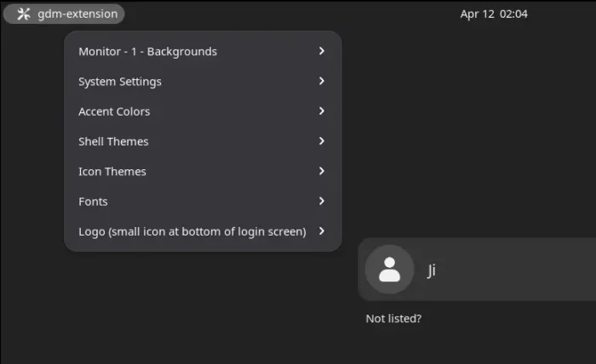Click the Ji user avatar icon
The width and height of the screenshot is (596, 364).
pos(389,270)
